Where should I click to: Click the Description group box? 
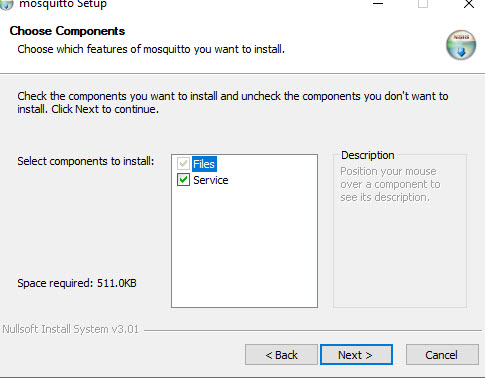pos(400,230)
